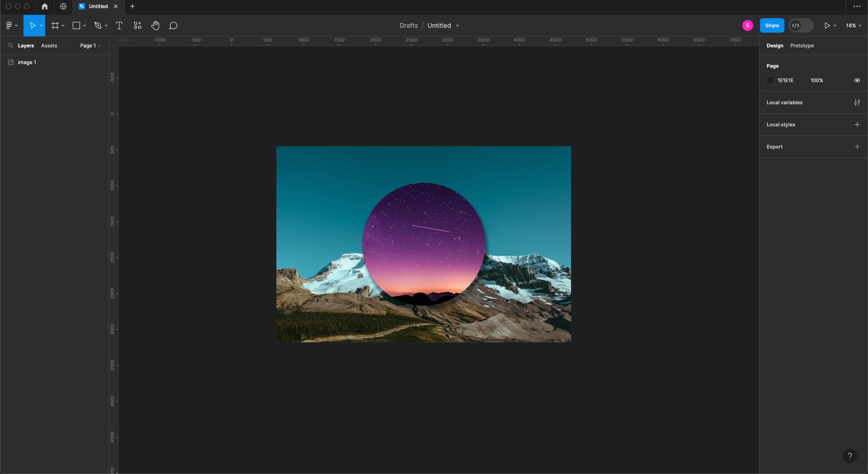Open the Resources components tool
Screen dimensions: 868x474
(137, 26)
